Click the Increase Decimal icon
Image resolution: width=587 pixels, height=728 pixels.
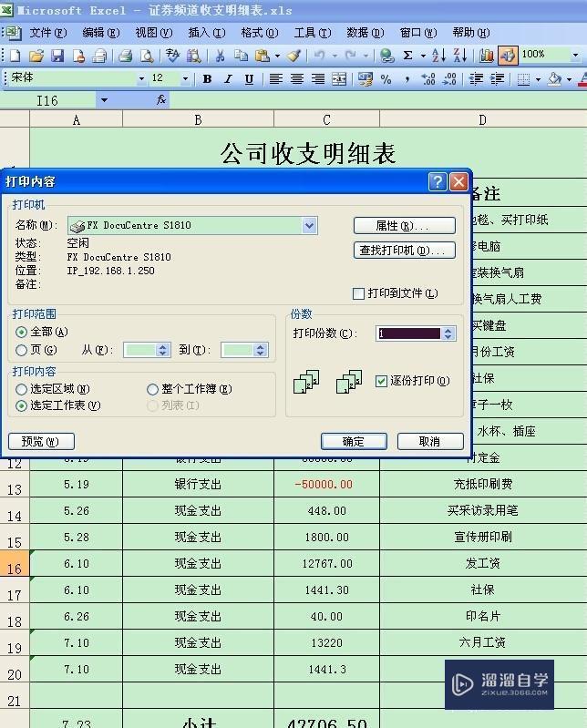pos(428,79)
